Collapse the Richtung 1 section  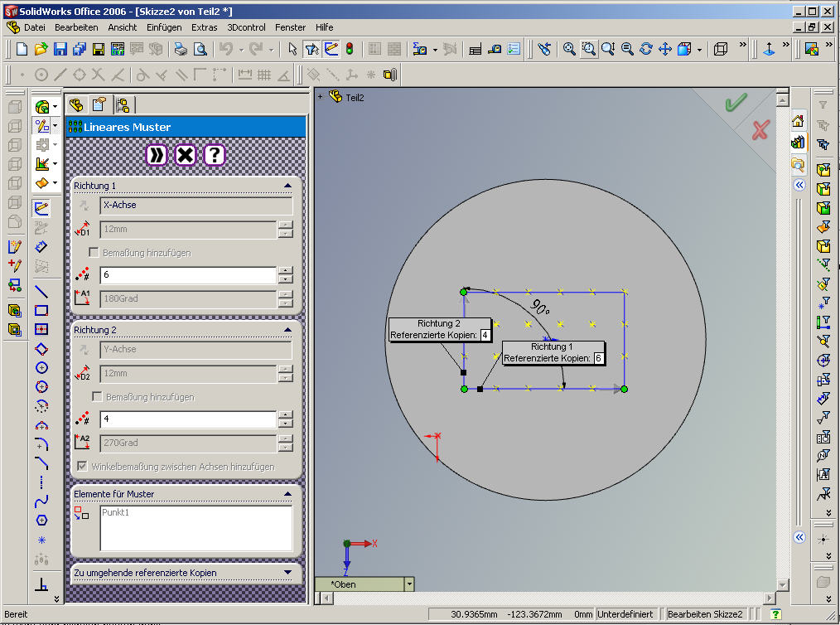point(287,186)
